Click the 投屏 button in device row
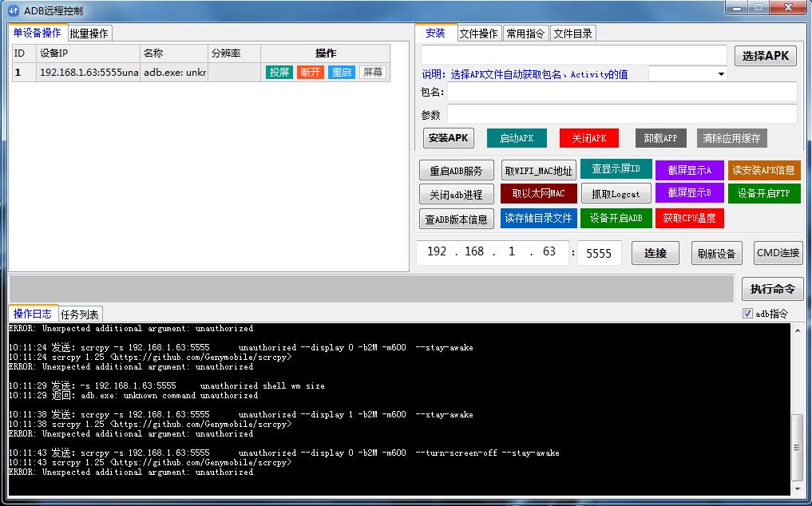 (279, 72)
